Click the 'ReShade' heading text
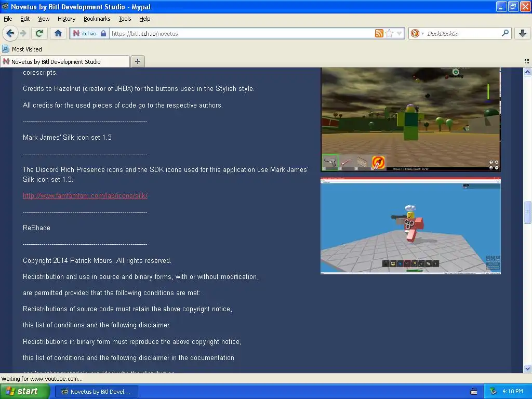This screenshot has height=399, width=532. click(x=36, y=228)
